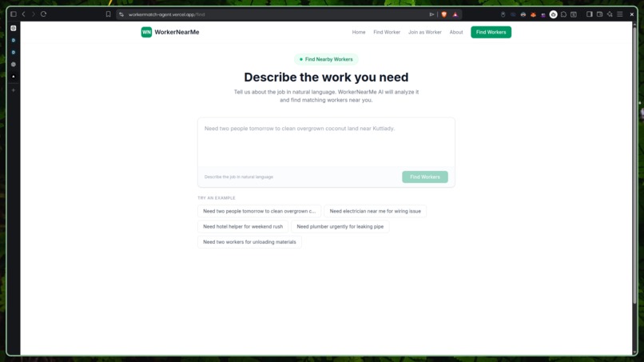Choose example: clean overgrown coconut land
Image resolution: width=644 pixels, height=362 pixels.
pyautogui.click(x=259, y=211)
